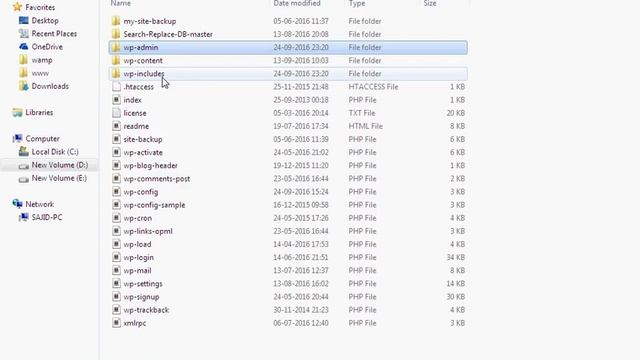
Task: Click the TXT File type cell
Action: coord(362,113)
